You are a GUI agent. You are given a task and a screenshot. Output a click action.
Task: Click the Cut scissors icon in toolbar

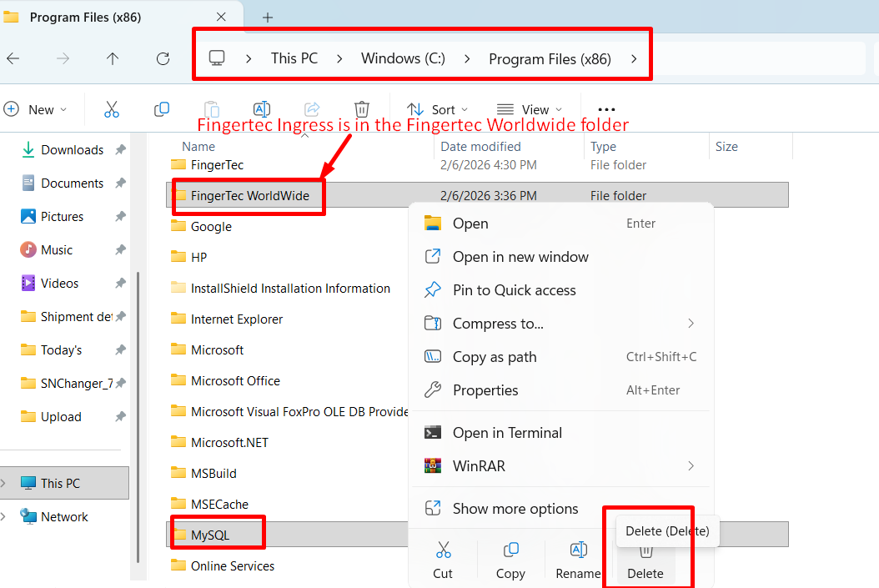[112, 109]
